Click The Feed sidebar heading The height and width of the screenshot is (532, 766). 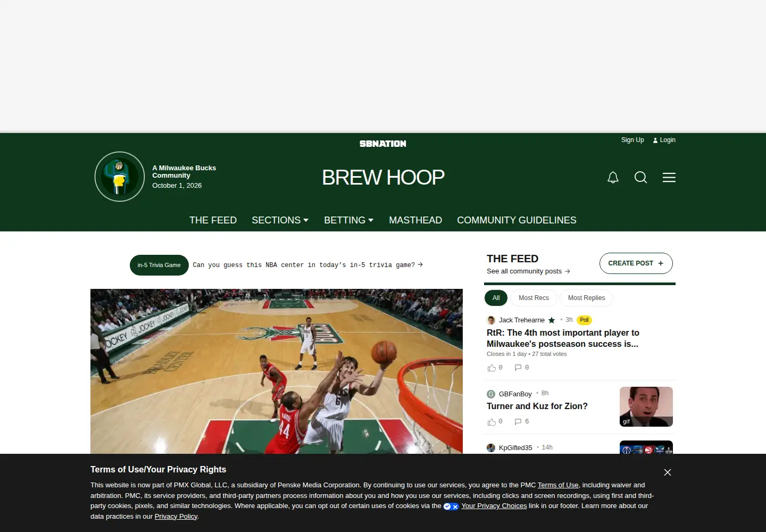click(x=512, y=259)
